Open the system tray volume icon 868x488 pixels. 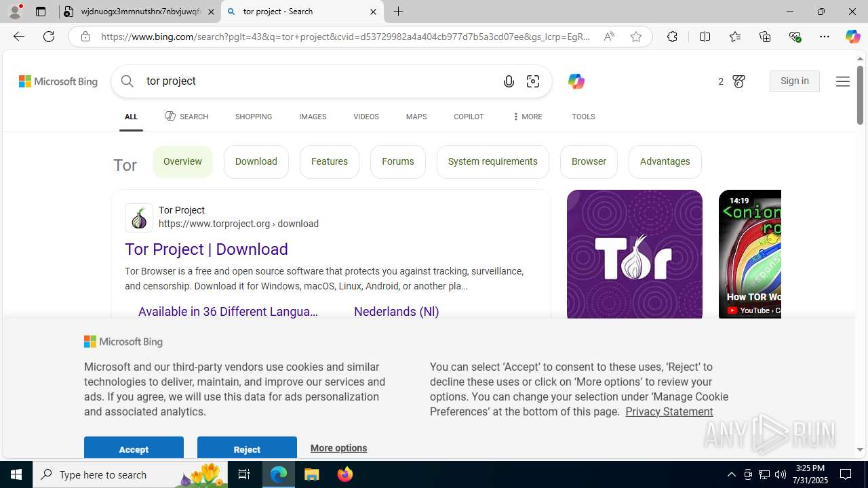click(781, 474)
